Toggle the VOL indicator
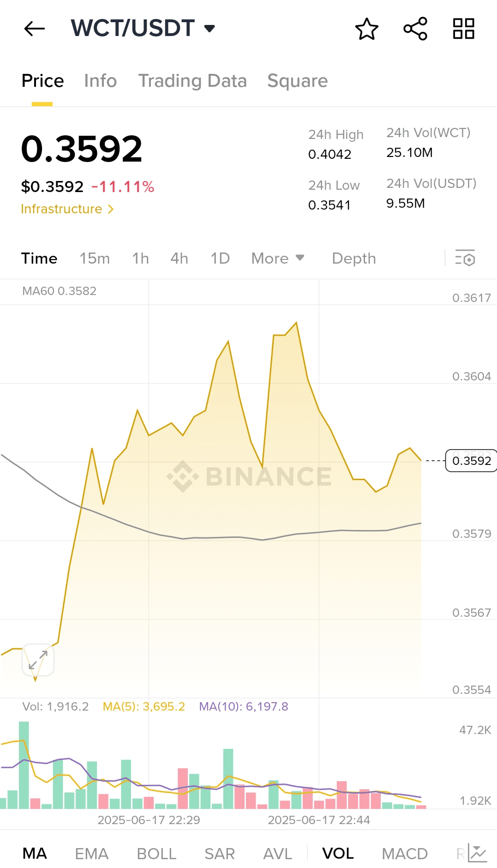The width and height of the screenshot is (497, 868). pyautogui.click(x=338, y=854)
